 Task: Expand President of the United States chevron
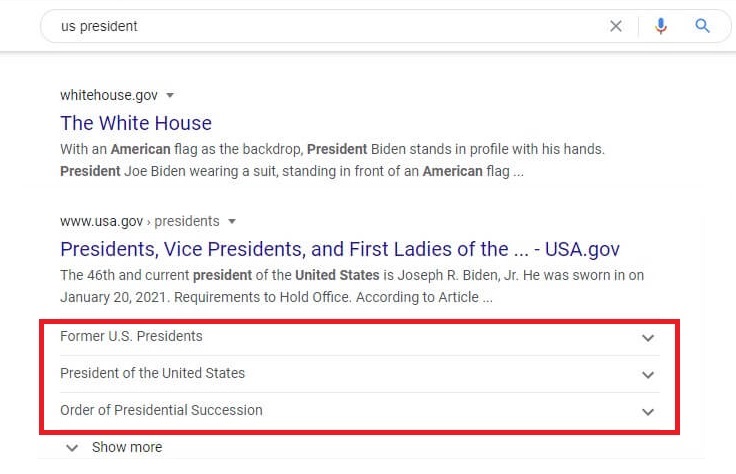[x=648, y=375]
